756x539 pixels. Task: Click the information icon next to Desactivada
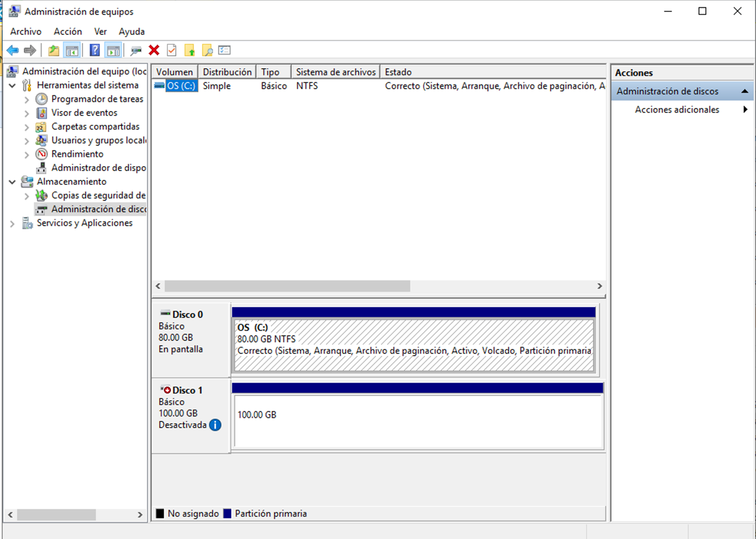coord(214,425)
